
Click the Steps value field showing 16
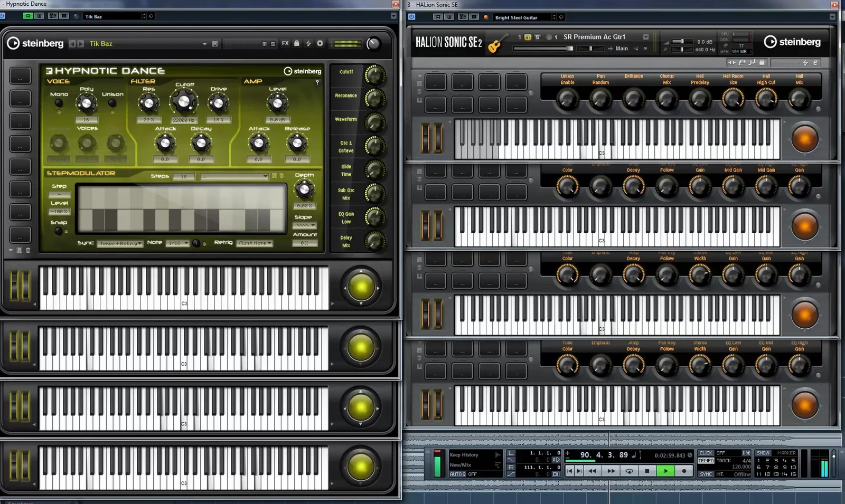[184, 176]
